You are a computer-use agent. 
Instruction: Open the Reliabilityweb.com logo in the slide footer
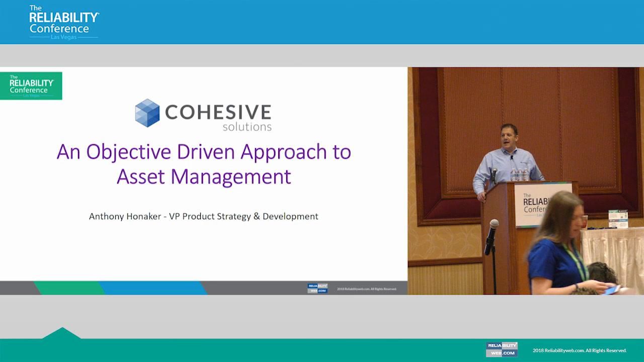[317, 287]
